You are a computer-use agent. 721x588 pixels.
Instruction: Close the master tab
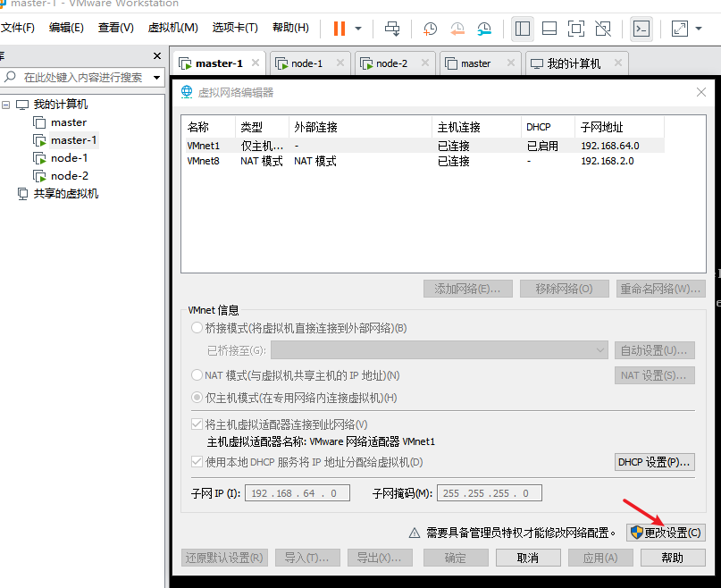(511, 63)
